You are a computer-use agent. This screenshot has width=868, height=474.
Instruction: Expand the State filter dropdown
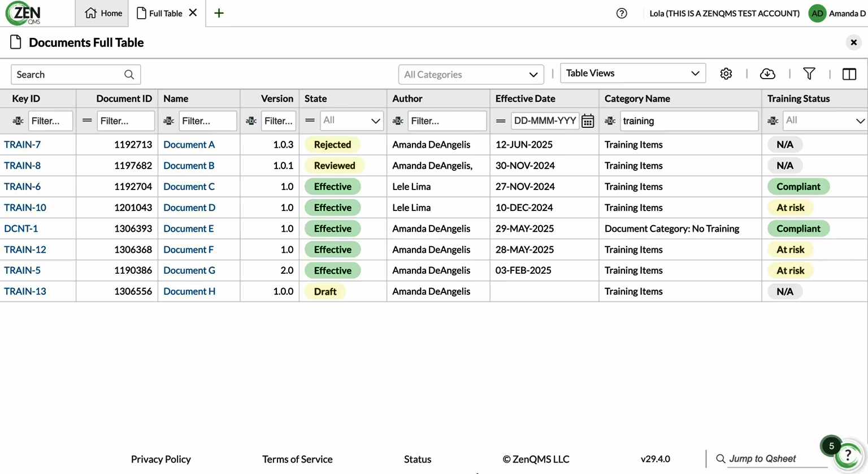pyautogui.click(x=351, y=120)
